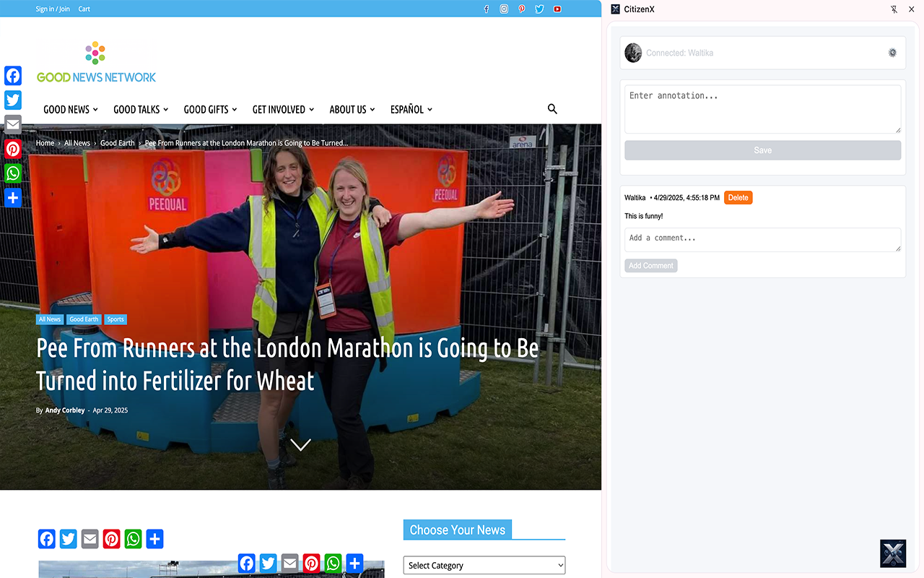
Task: Delete Waltika's annotation
Action: (738, 198)
